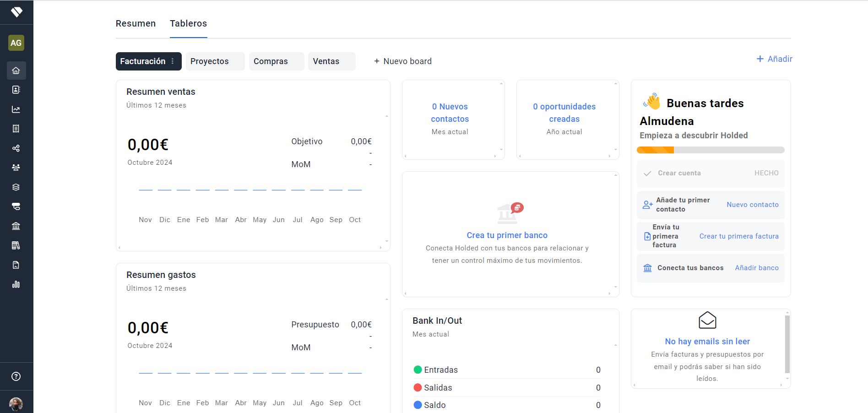Image resolution: width=868 pixels, height=413 pixels.
Task: Click the Crea tu primer banco link
Action: pos(507,235)
